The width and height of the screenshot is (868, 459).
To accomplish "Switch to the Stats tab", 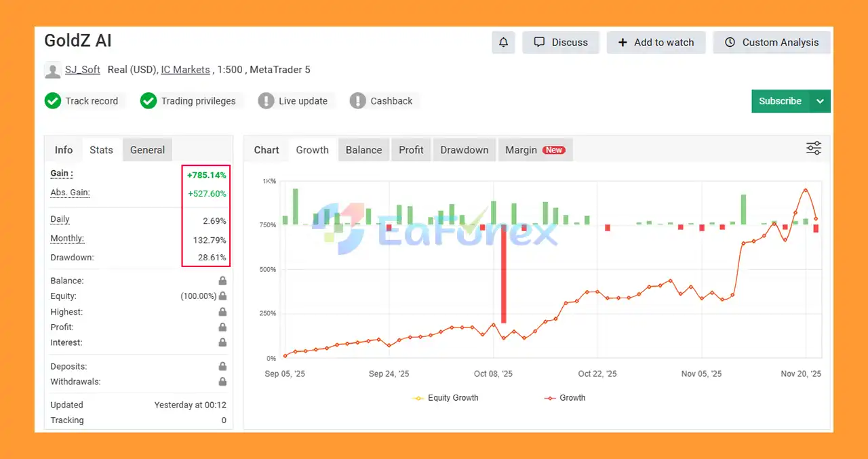I will (x=101, y=150).
